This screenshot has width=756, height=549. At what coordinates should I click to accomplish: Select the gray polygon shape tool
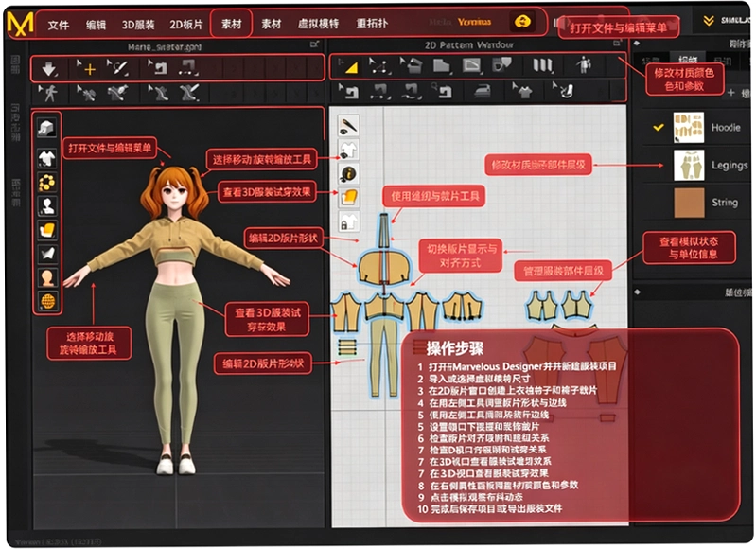441,65
